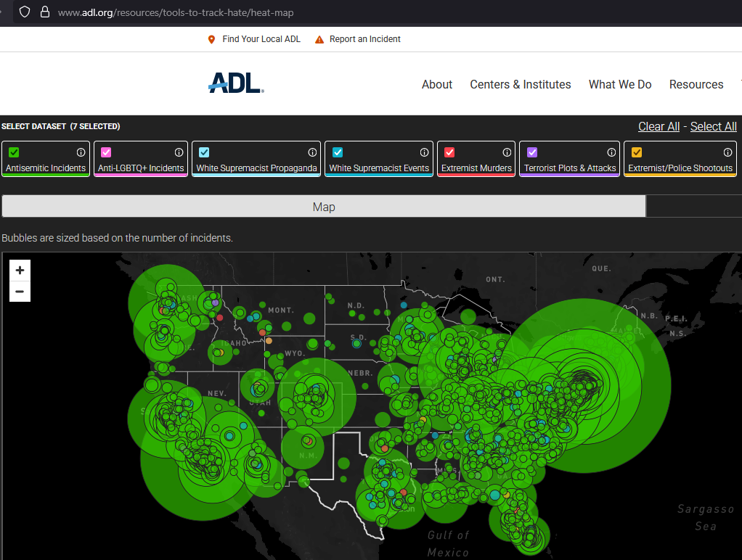The width and height of the screenshot is (742, 560).
Task: Uncheck the White Supremacist Propaganda checkbox
Action: coord(204,152)
